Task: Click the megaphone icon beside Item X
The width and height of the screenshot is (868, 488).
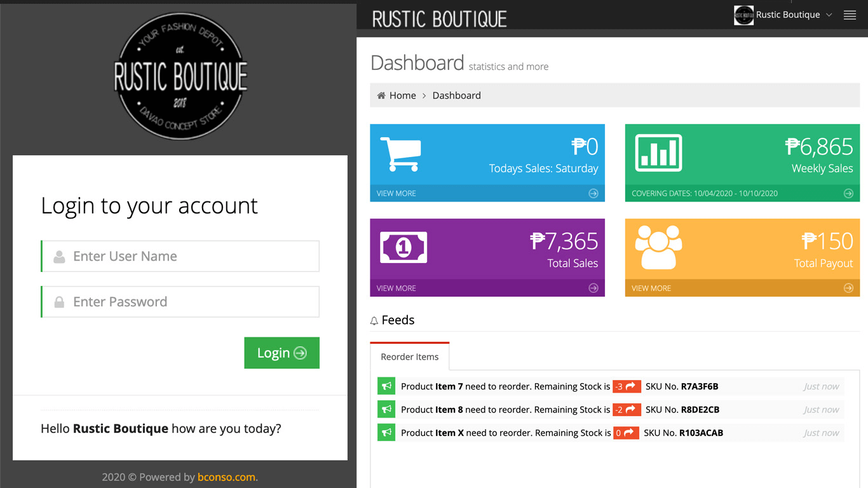Action: click(x=386, y=433)
